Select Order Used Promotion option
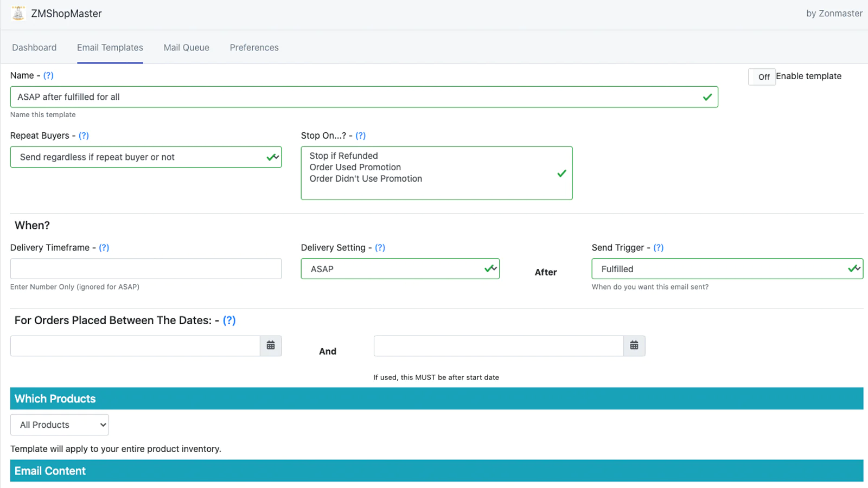The height and width of the screenshot is (488, 868). tap(355, 167)
